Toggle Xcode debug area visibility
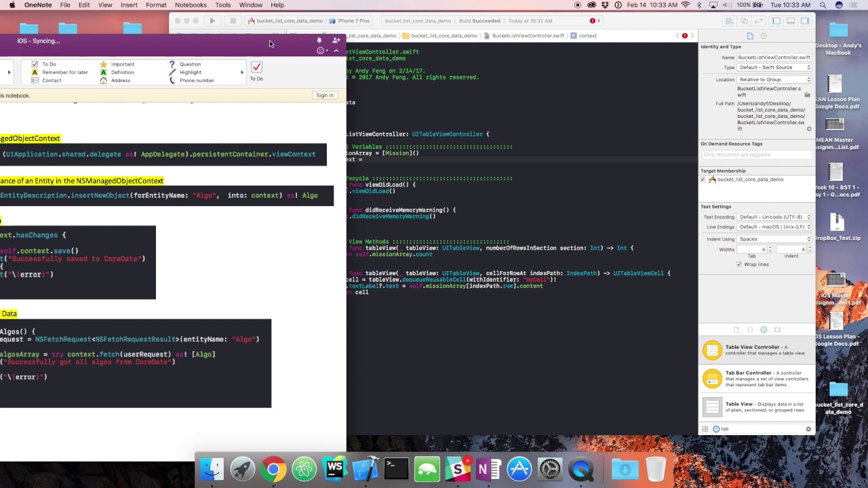This screenshot has height=488, width=868. pyautogui.click(x=791, y=21)
